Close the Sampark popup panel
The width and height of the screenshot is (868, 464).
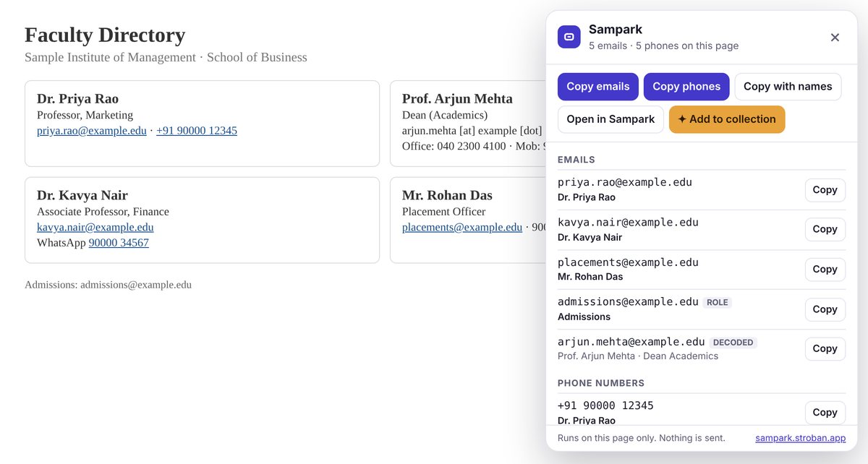coord(835,37)
